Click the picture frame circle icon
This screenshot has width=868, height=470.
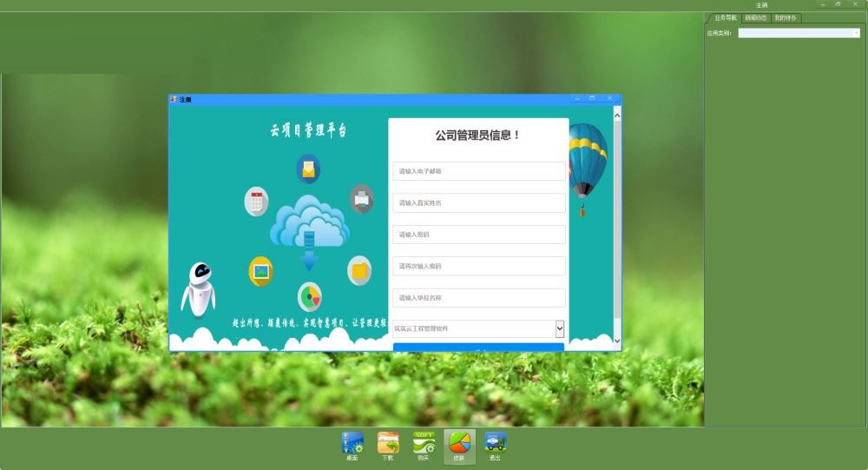click(x=260, y=271)
